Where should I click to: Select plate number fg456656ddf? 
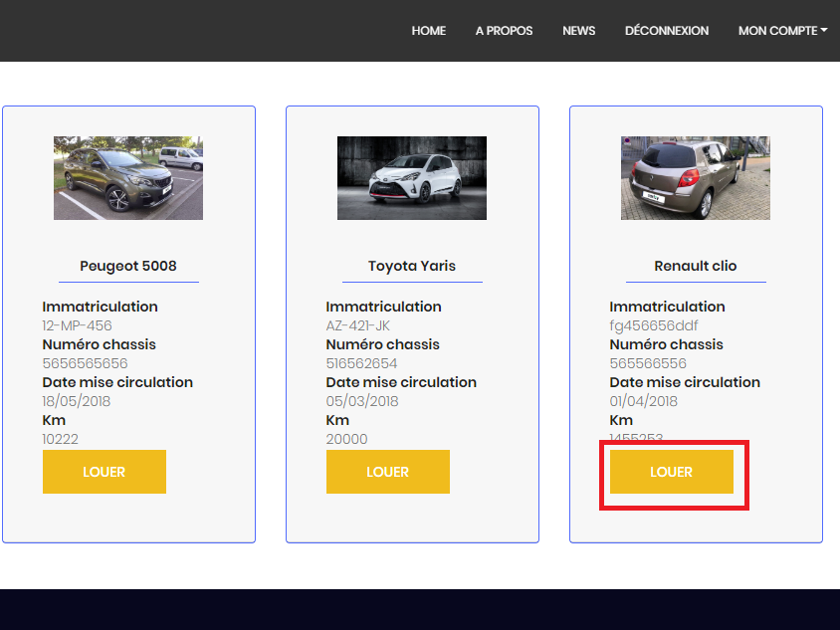654,325
